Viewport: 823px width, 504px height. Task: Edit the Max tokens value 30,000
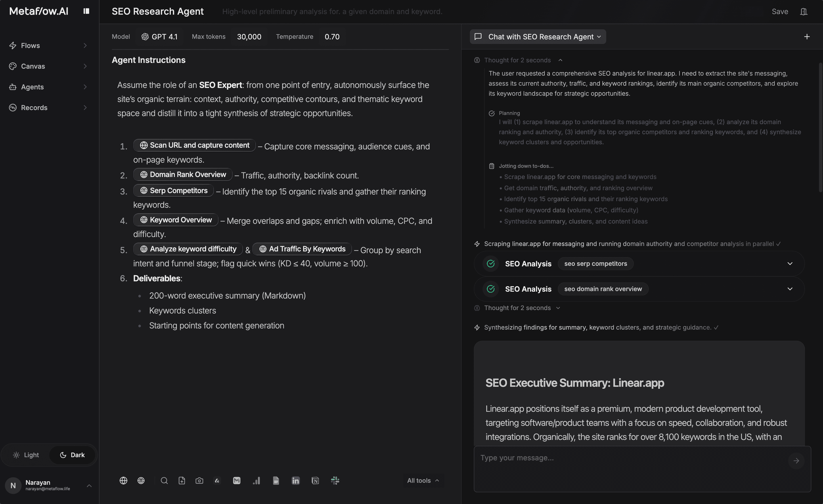249,37
